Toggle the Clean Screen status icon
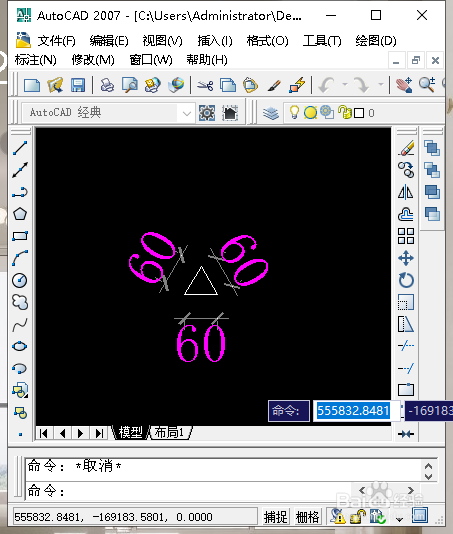This screenshot has height=534, width=453. click(420, 516)
